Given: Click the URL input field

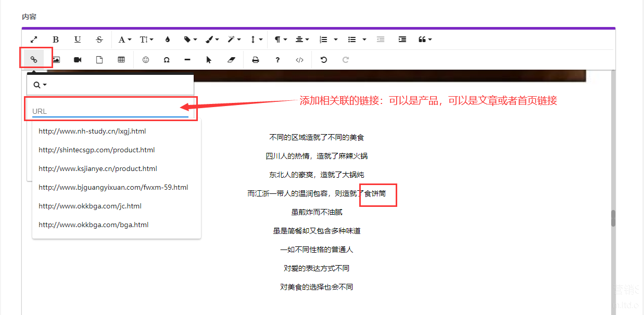Looking at the screenshot, I should coord(110,111).
